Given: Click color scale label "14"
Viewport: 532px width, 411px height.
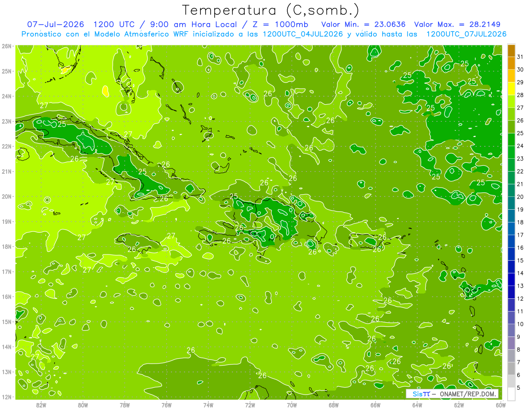Looking at the screenshot, I should pos(520,273).
